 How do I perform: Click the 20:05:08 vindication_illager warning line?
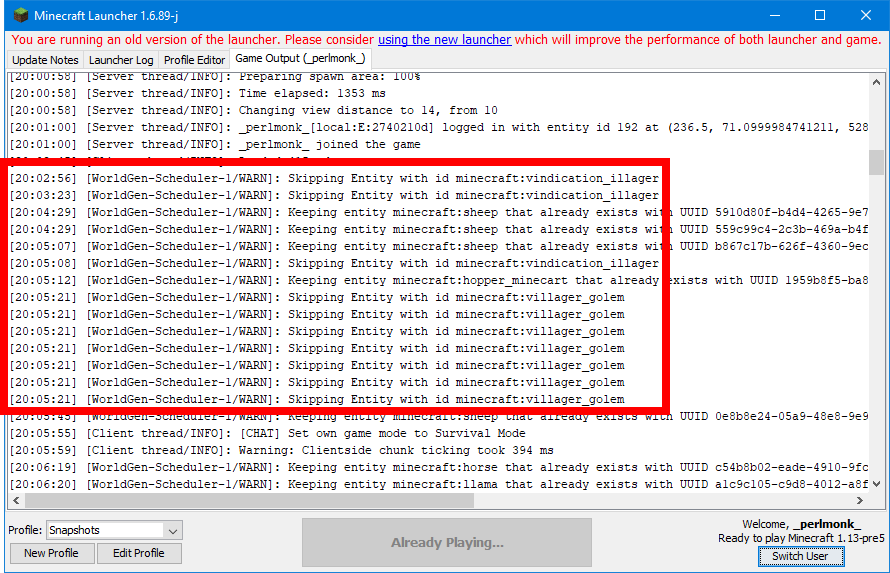pyautogui.click(x=334, y=263)
